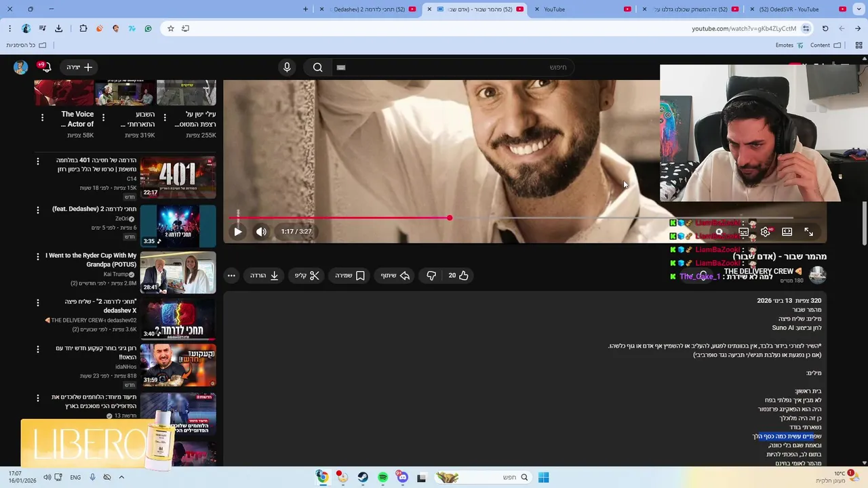Open options for תיעוד מיוחד video
Screen dimensions: 868x488
point(38,398)
